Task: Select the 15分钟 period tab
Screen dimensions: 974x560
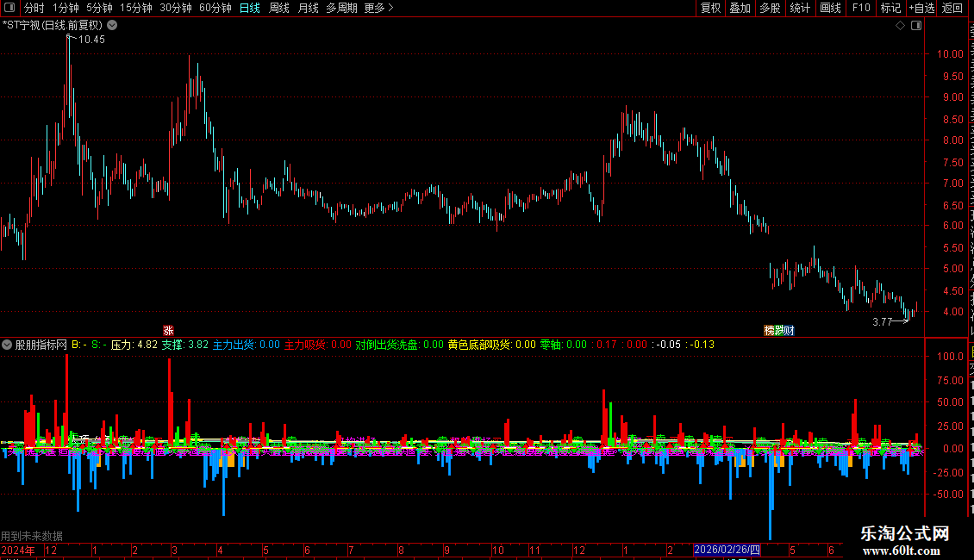Action: (x=136, y=8)
